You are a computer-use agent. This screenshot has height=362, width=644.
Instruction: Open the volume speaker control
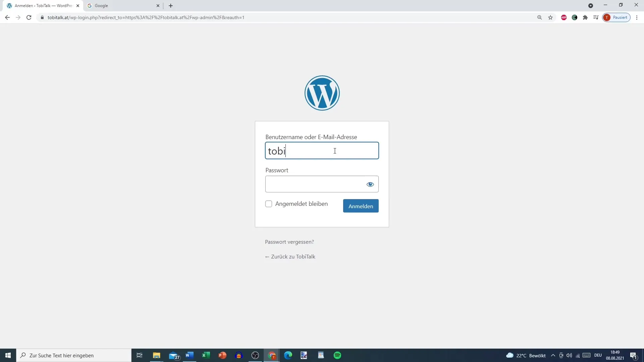click(x=569, y=355)
